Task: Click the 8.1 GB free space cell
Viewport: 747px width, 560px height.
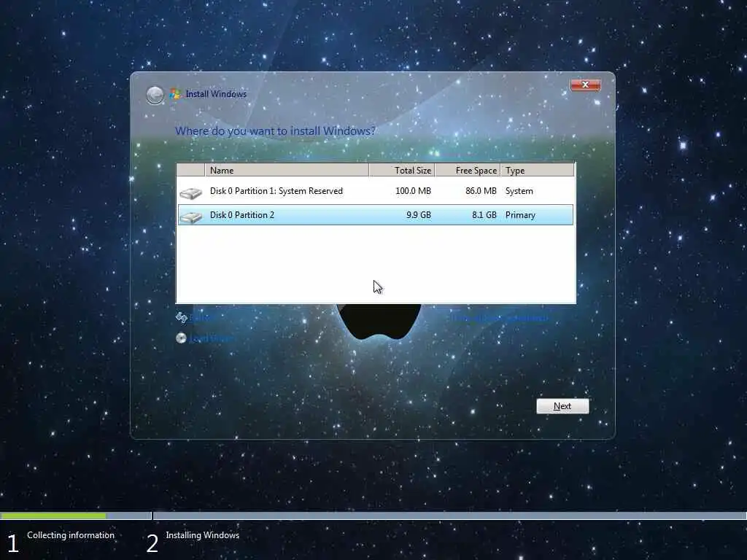Action: coord(484,215)
